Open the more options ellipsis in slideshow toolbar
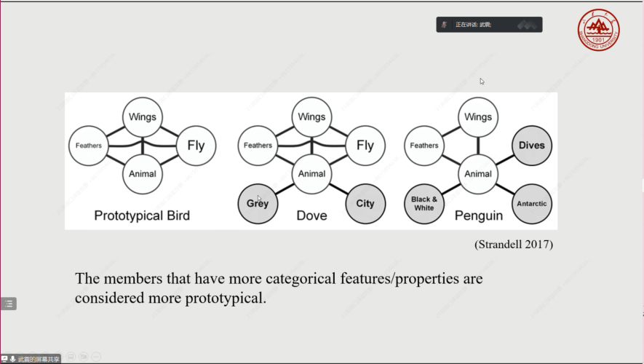644x364 pixels. point(97,357)
